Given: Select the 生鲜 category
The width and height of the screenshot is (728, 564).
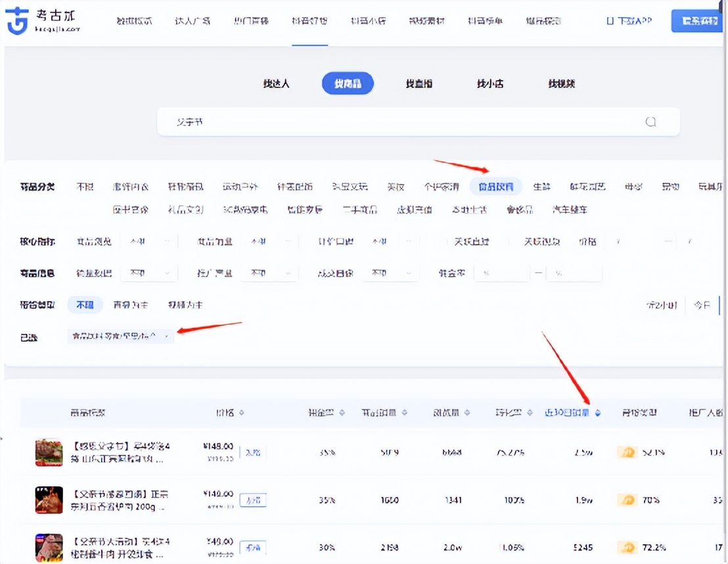Looking at the screenshot, I should click(541, 187).
